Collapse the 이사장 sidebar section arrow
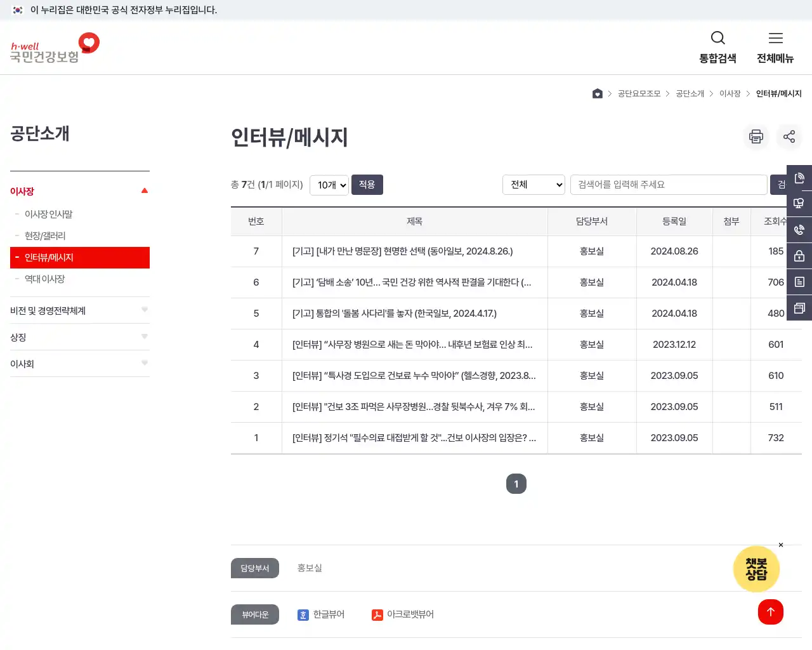Viewport: 812px width, 650px height. point(145,190)
